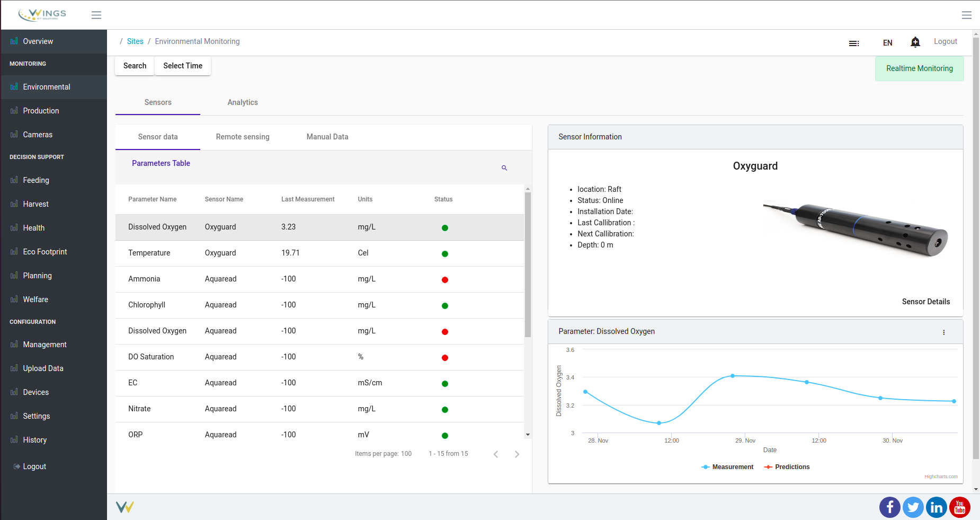Toggle the sidebar hamburger menu
This screenshot has height=520, width=980.
[96, 15]
